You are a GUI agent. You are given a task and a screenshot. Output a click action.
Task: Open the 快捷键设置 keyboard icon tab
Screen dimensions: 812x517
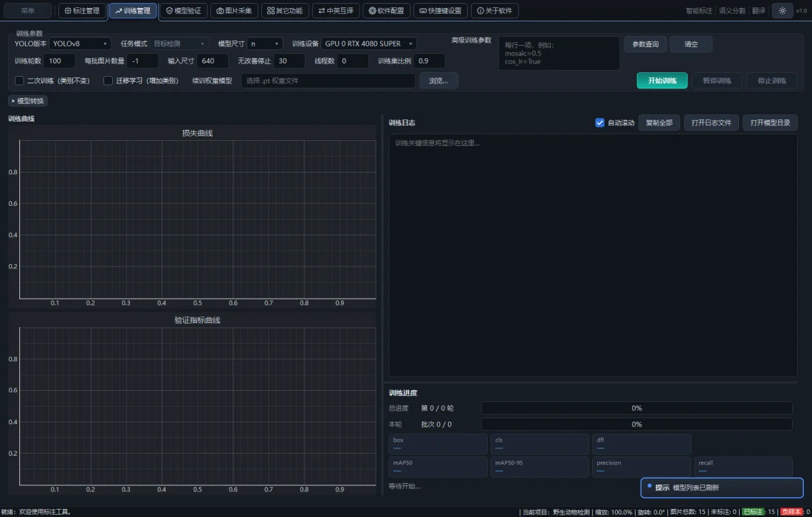point(441,10)
